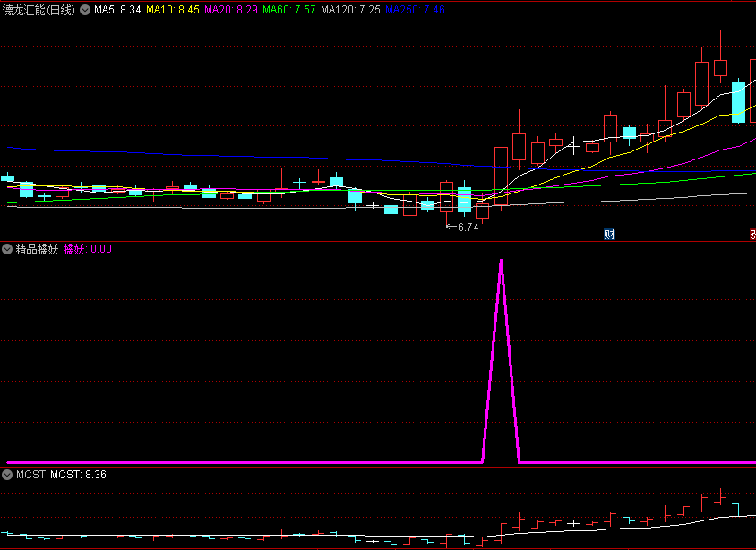
Task: Click the MA60: 7.57 label
Action: click(x=288, y=10)
